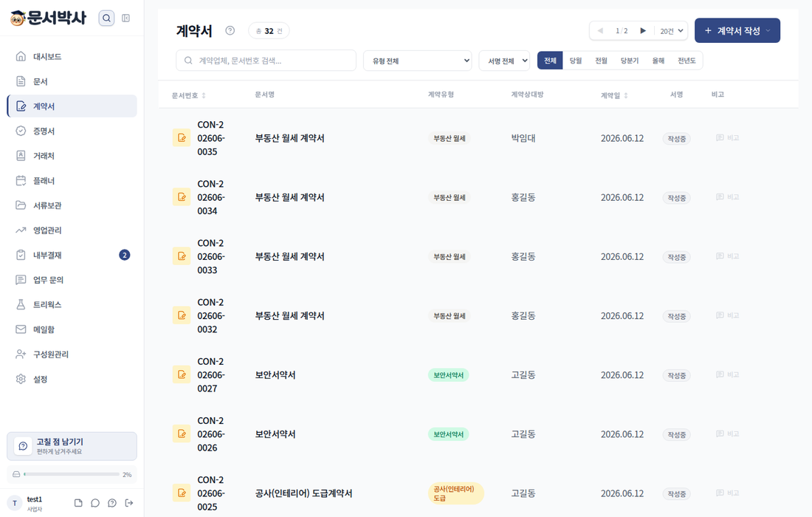Viewport: 812px width, 517px height.
Task: Click the 서류보관 folder icon
Action: pyautogui.click(x=21, y=205)
